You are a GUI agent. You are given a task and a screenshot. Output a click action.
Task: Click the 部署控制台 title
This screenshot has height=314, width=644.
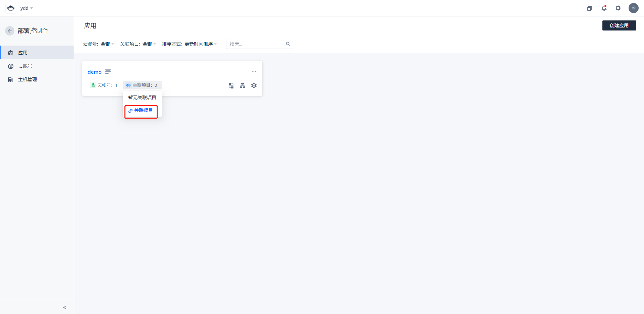pyautogui.click(x=33, y=31)
